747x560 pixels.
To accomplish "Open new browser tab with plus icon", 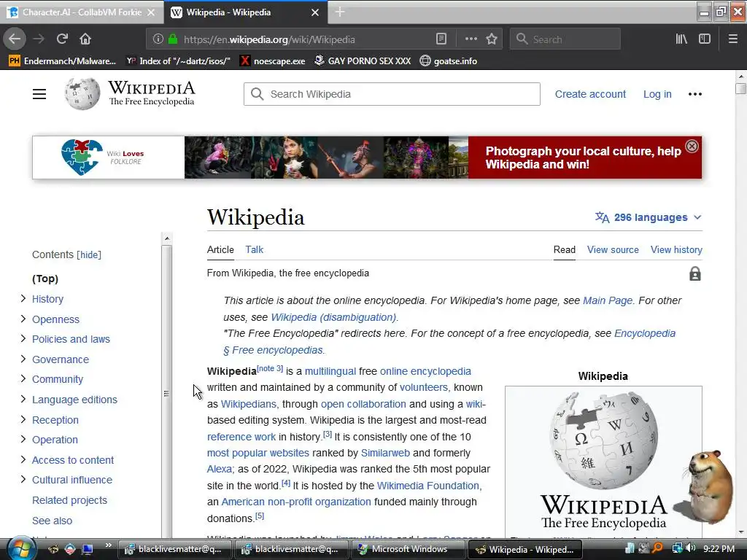I will tap(340, 12).
